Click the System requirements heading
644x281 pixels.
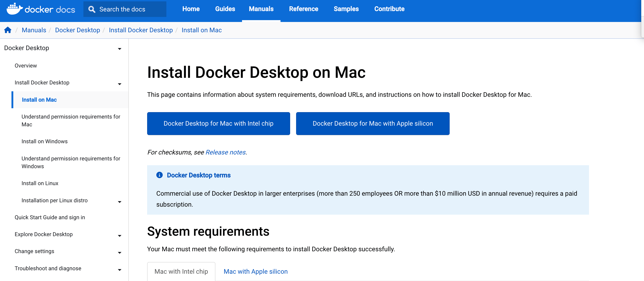point(208,231)
